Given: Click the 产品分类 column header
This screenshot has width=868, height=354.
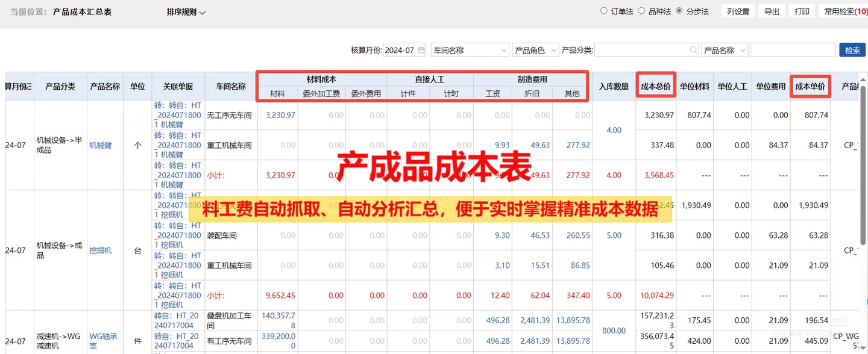Looking at the screenshot, I should [x=60, y=87].
